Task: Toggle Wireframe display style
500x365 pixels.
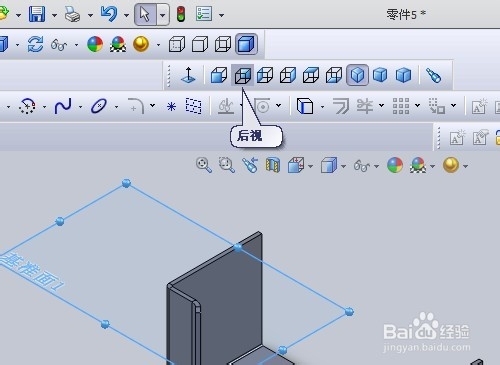Action: click(x=223, y=44)
